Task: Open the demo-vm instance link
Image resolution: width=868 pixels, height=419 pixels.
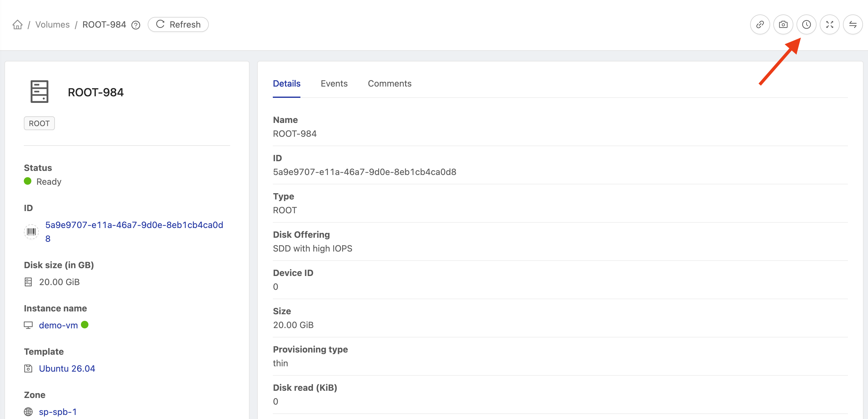Action: click(x=58, y=325)
